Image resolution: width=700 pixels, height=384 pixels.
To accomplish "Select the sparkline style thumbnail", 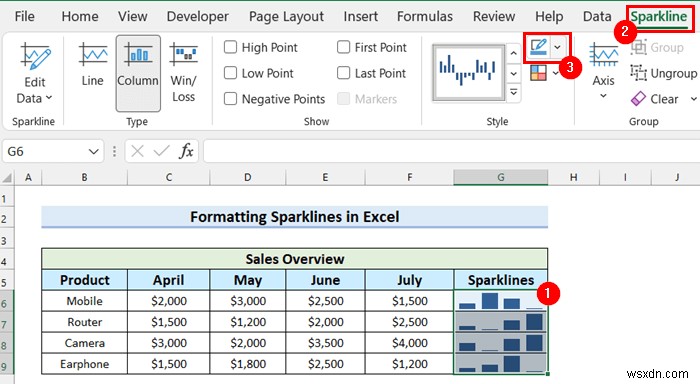I will (x=468, y=72).
